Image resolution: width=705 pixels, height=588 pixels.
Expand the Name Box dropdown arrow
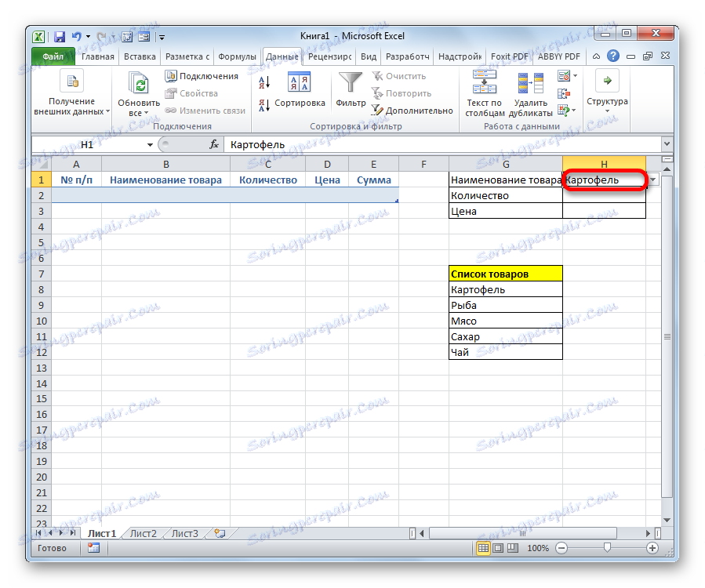click(150, 145)
